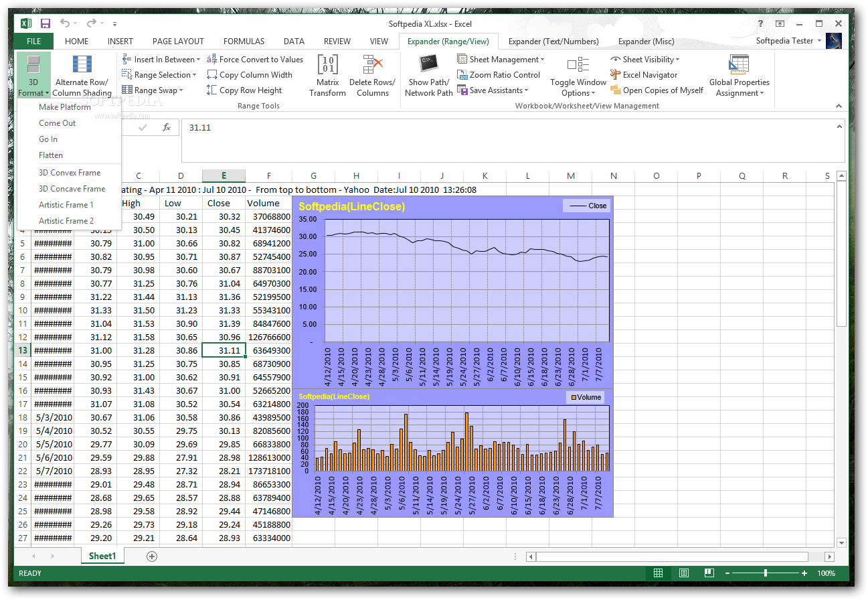Click Zoom Ratio Control tool
This screenshot has width=868, height=600.
point(499,75)
